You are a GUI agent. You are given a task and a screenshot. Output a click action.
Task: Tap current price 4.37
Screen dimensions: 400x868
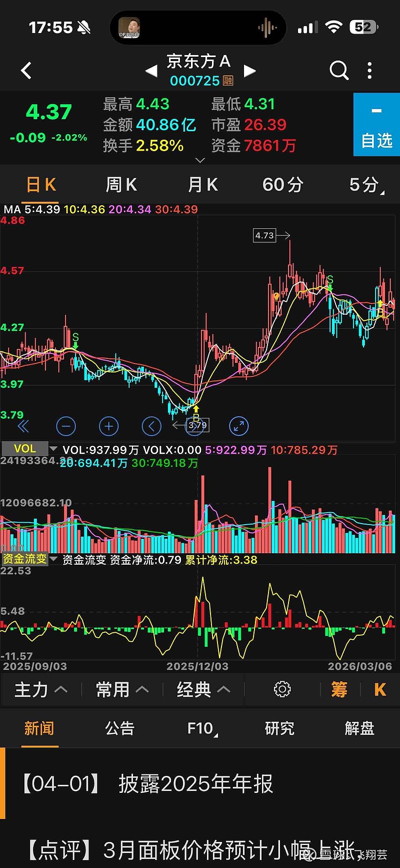pos(48,112)
